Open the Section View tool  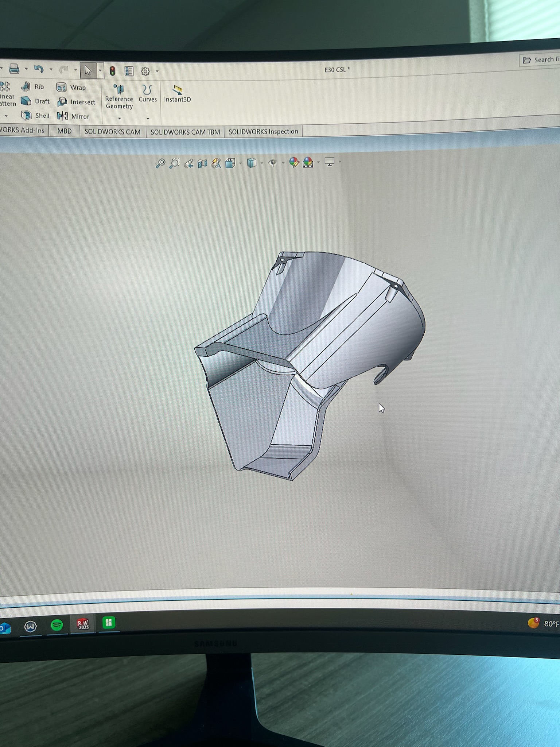coord(202,163)
